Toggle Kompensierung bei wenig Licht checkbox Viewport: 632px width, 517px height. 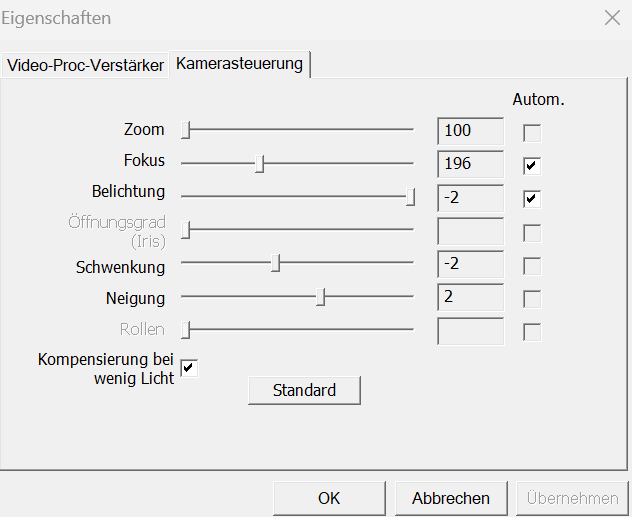click(189, 367)
